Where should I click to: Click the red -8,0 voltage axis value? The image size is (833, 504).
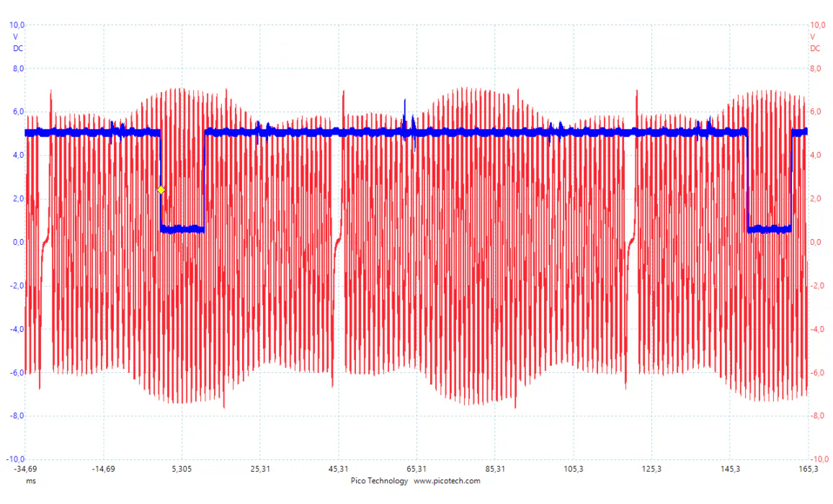click(816, 416)
